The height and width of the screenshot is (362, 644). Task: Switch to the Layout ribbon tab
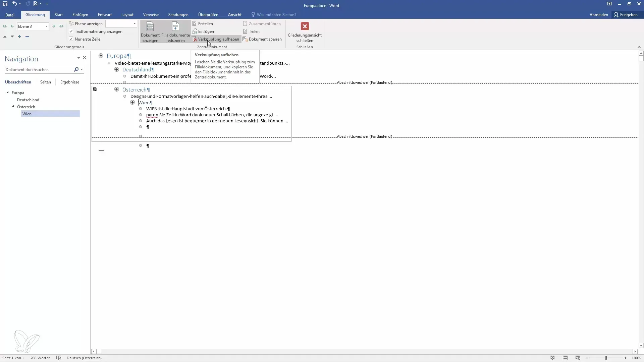127,15
